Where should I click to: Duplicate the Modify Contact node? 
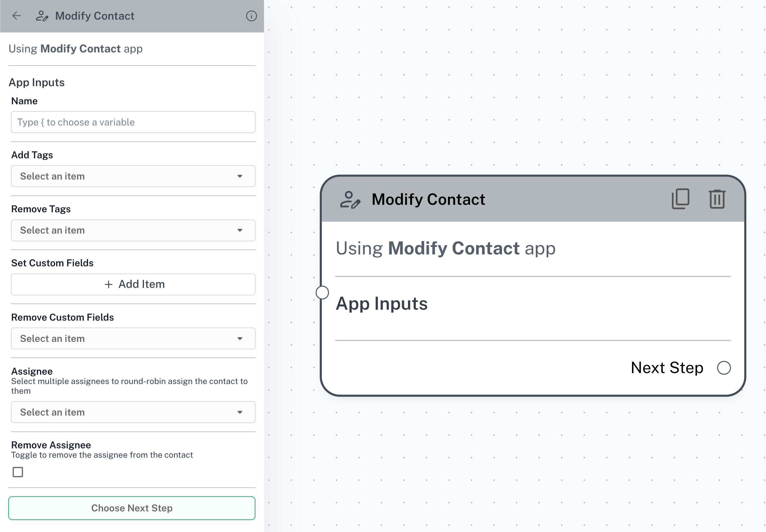pyautogui.click(x=680, y=199)
